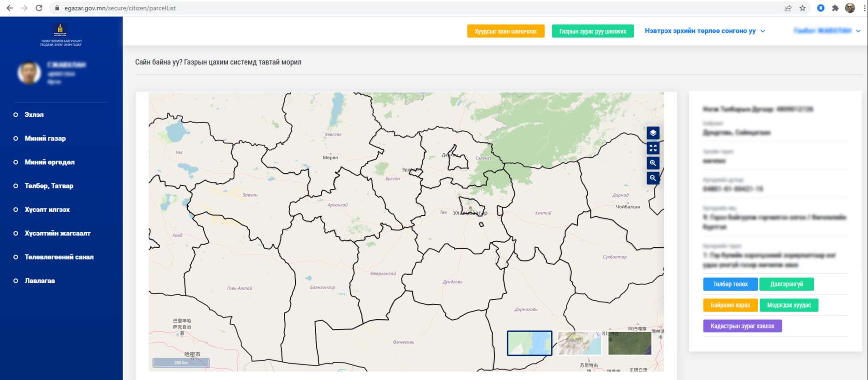The height and width of the screenshot is (380, 868).
Task: Click Завхан province label on map
Action: [250, 195]
